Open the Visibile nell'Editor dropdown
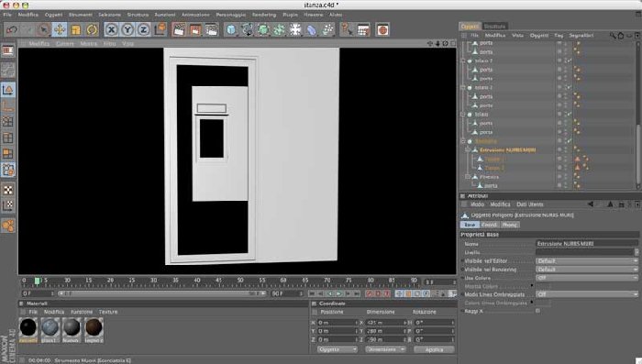The image size is (642, 364). pos(587,260)
